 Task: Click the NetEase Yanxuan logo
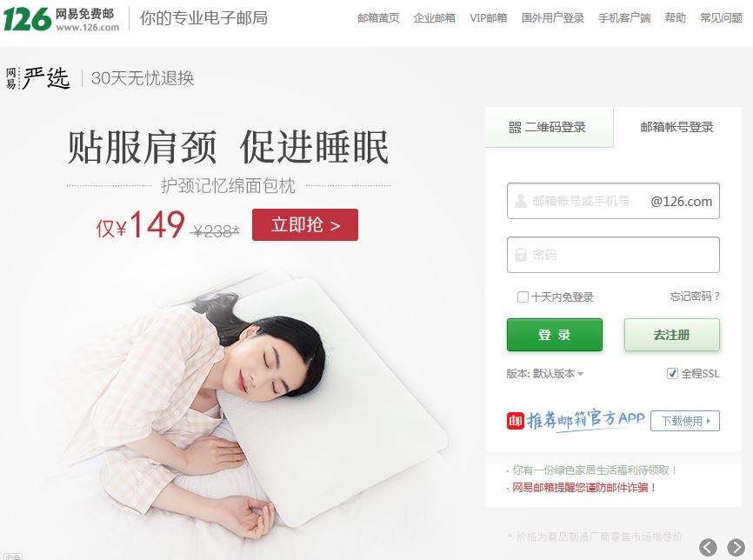[x=37, y=78]
